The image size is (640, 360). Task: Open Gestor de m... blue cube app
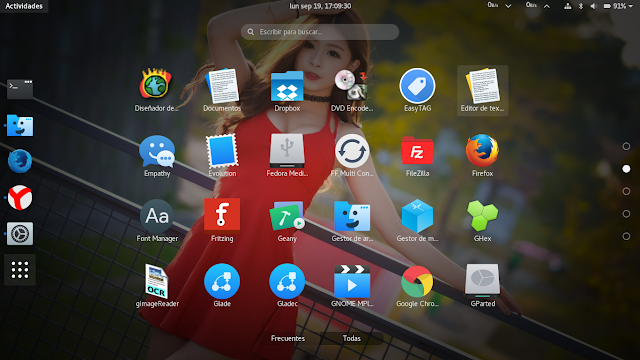[417, 216]
